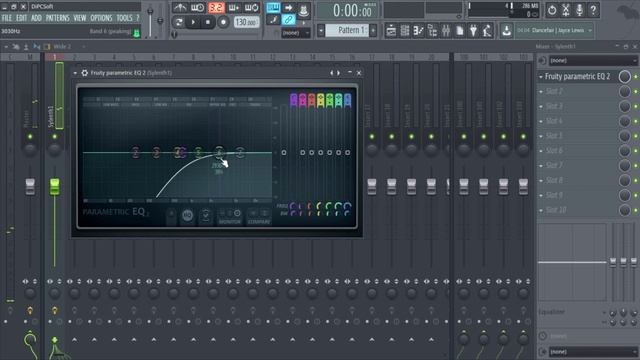The width and height of the screenshot is (640, 360).
Task: Expand the Slot 2 arrow in mixer
Action: coord(541,91)
